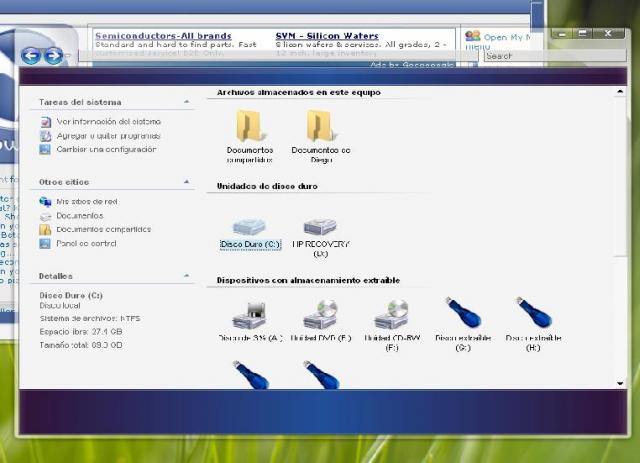Click the Panel de control icon
Screen dimensions: 640x463
45,244
